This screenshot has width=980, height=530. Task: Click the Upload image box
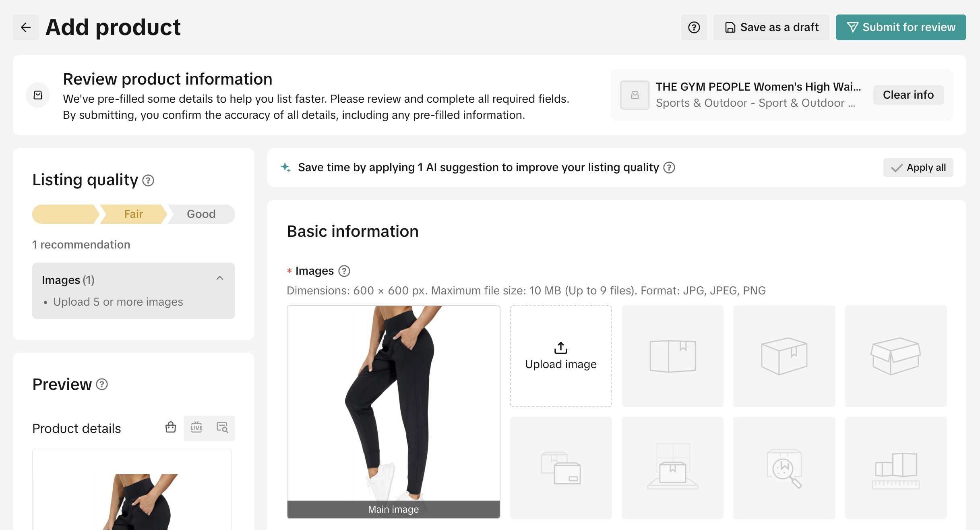point(561,356)
